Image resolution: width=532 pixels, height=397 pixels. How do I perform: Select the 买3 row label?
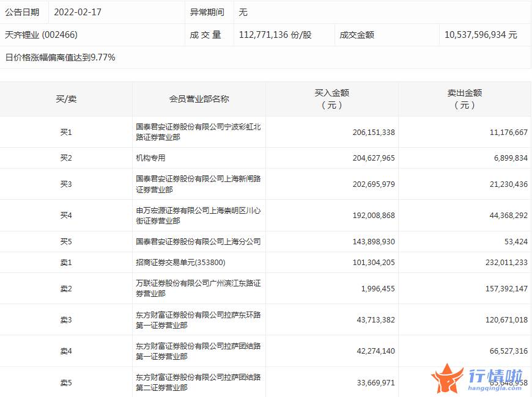(x=66, y=184)
